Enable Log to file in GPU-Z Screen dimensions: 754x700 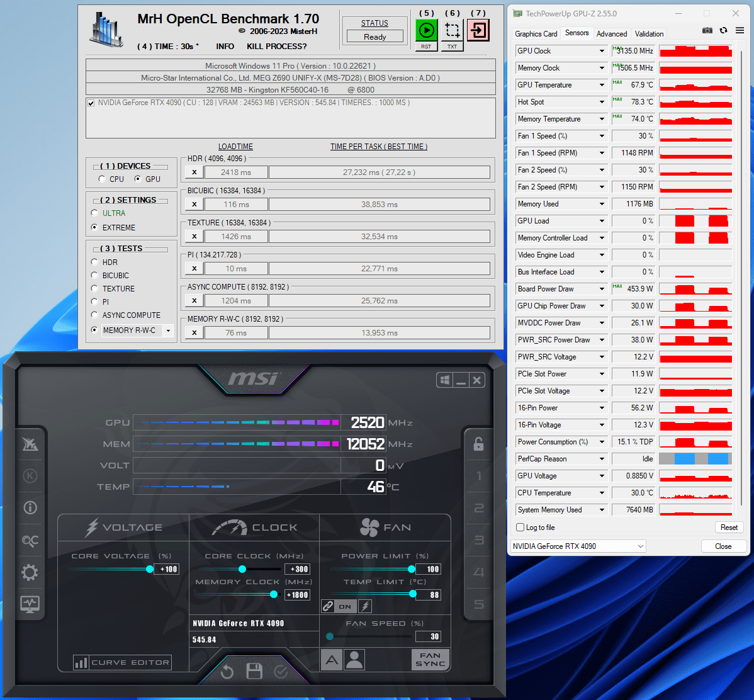pos(520,528)
